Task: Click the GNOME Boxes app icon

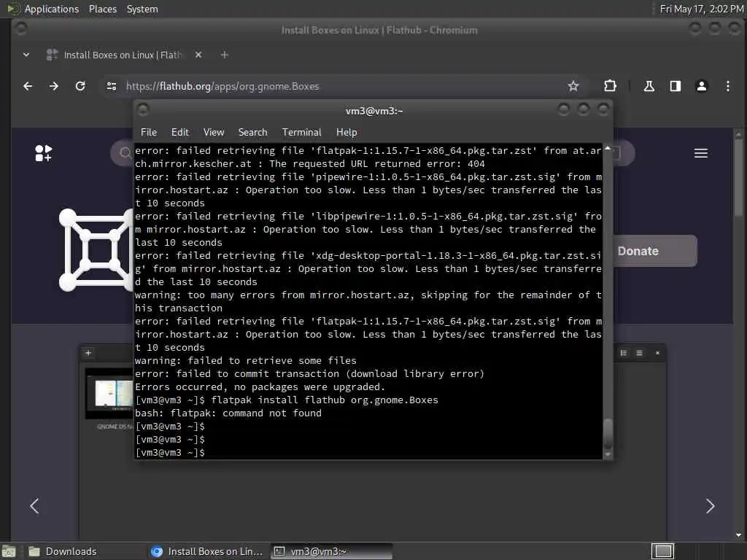Action: [96, 249]
